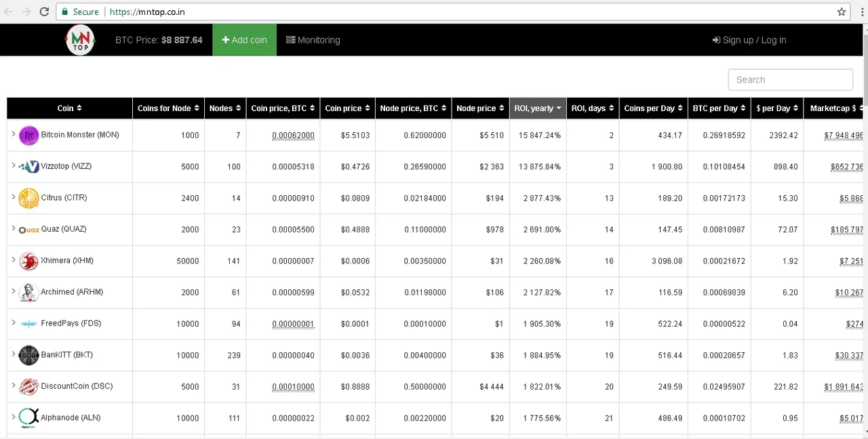Click Bitcoin Monster coin price 0.00062000
The height and width of the screenshot is (439, 868).
[x=293, y=135]
